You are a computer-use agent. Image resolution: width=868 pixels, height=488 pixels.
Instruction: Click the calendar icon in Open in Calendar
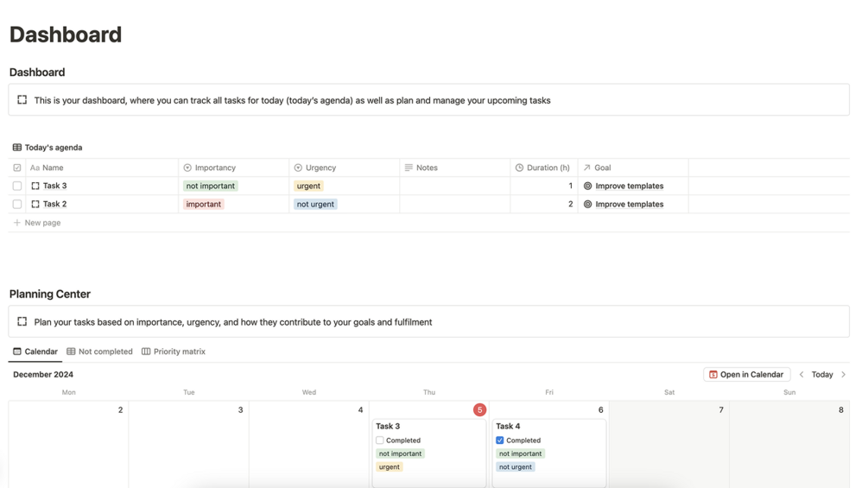(x=713, y=375)
